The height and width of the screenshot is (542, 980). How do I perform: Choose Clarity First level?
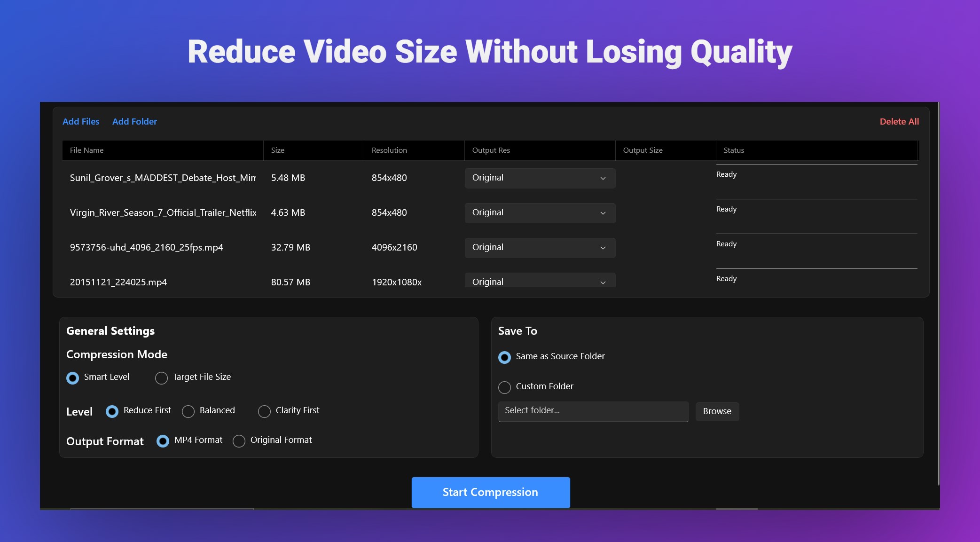(x=264, y=411)
